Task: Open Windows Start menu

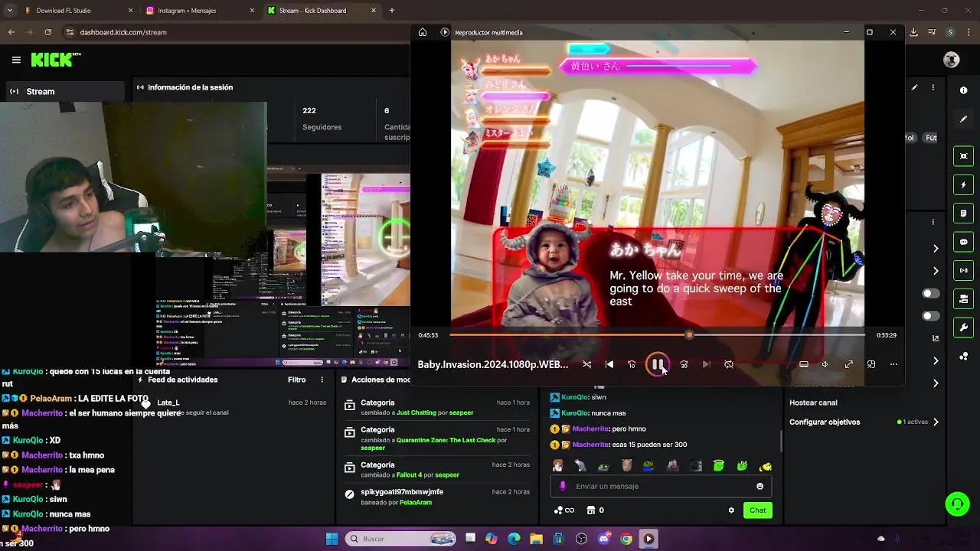Action: [x=332, y=539]
